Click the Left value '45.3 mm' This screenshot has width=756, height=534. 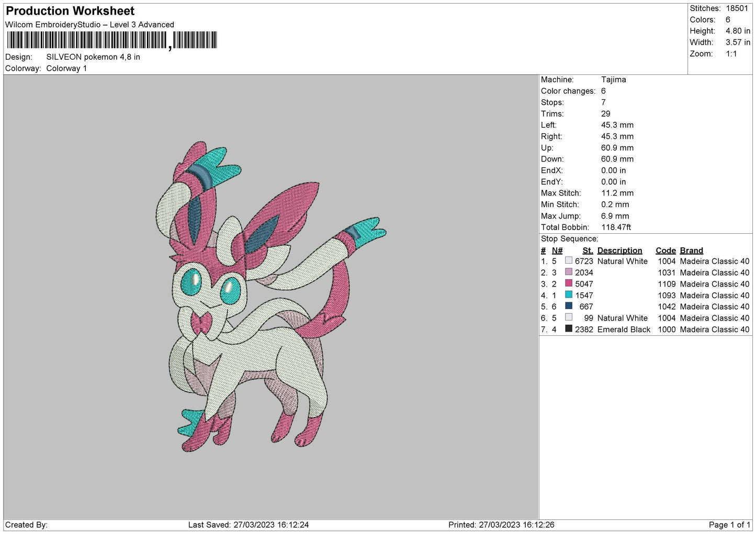[617, 125]
